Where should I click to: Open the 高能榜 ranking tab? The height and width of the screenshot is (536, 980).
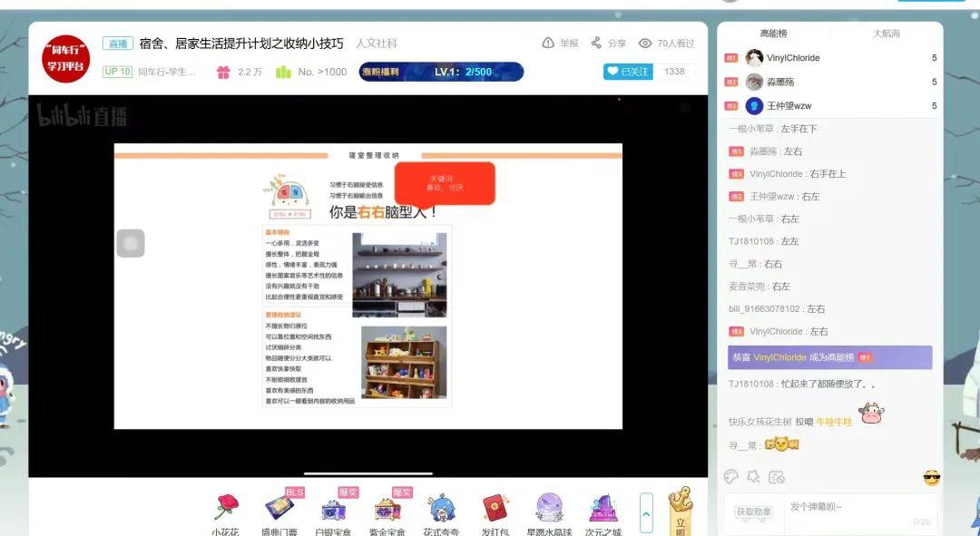click(x=773, y=34)
